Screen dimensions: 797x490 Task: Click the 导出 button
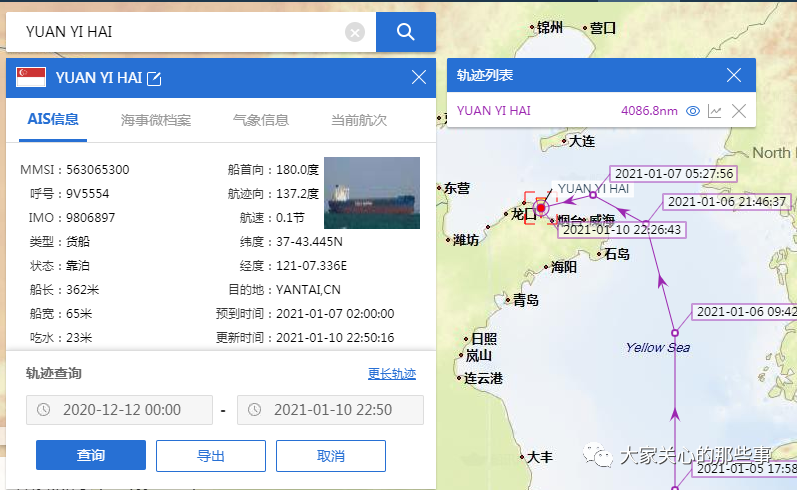point(211,455)
